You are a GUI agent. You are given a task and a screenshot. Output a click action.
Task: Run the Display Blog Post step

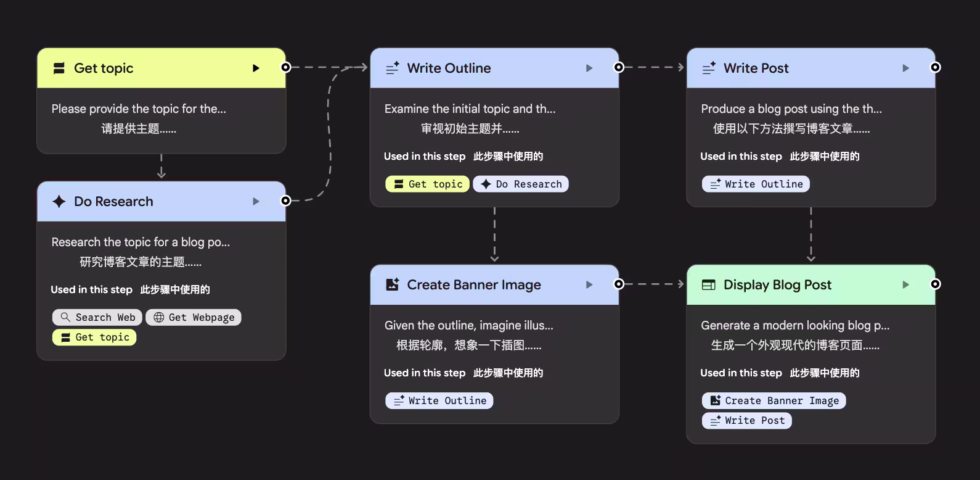[905, 285]
